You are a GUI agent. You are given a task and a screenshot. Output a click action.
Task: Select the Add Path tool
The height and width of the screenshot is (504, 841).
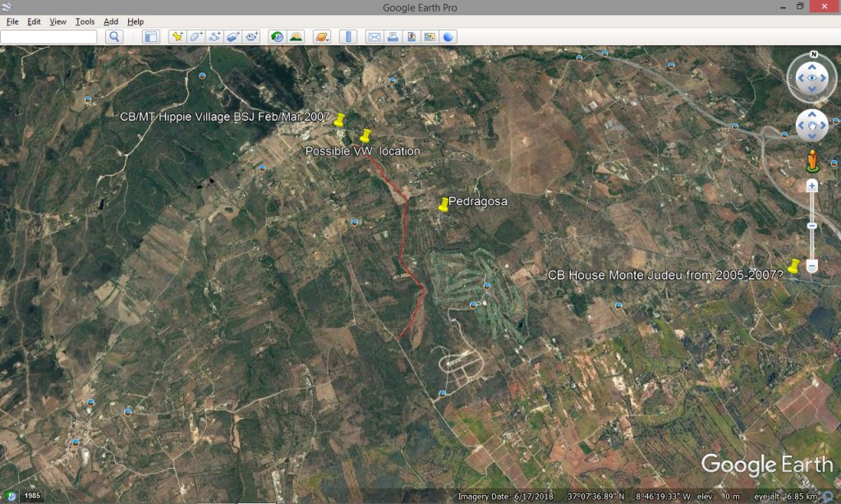pos(214,37)
